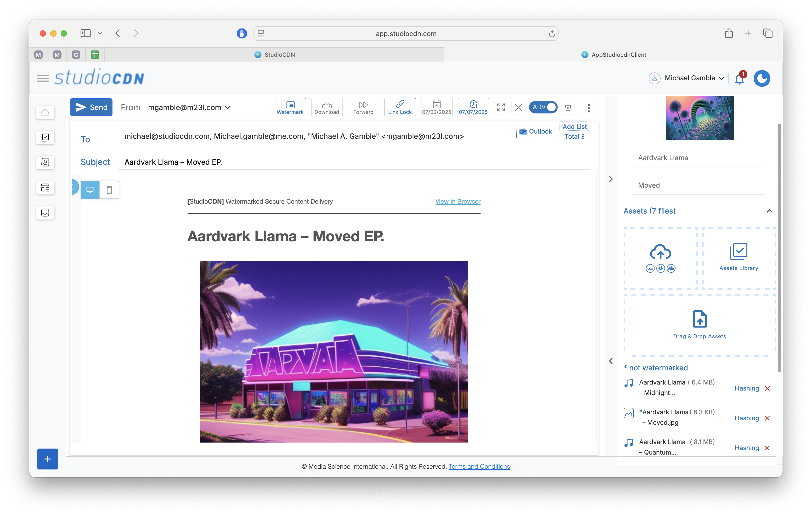Click the page reload icon in address bar
Screen dimensions: 812x516
tap(551, 33)
